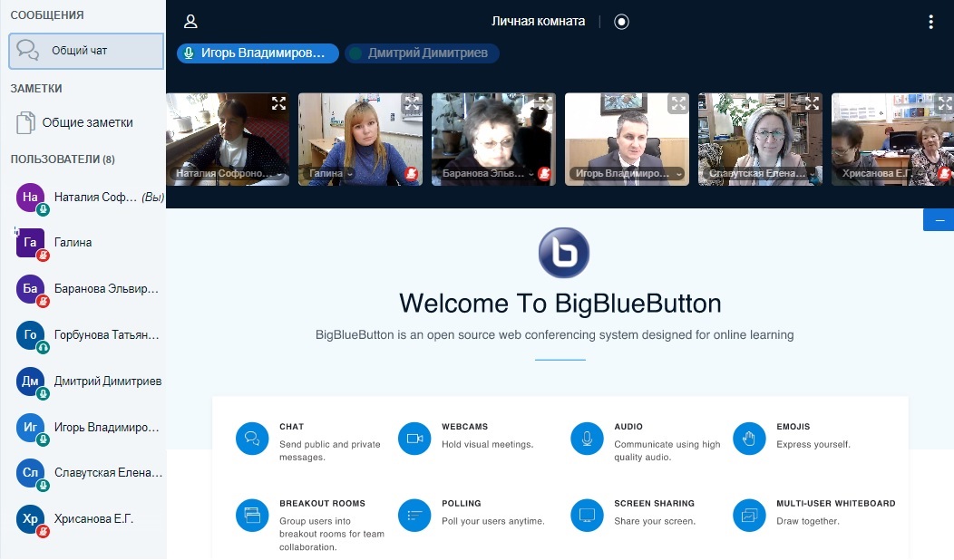The image size is (954, 560).
Task: Click Горбунова Татьян user avatar
Action: click(31, 335)
